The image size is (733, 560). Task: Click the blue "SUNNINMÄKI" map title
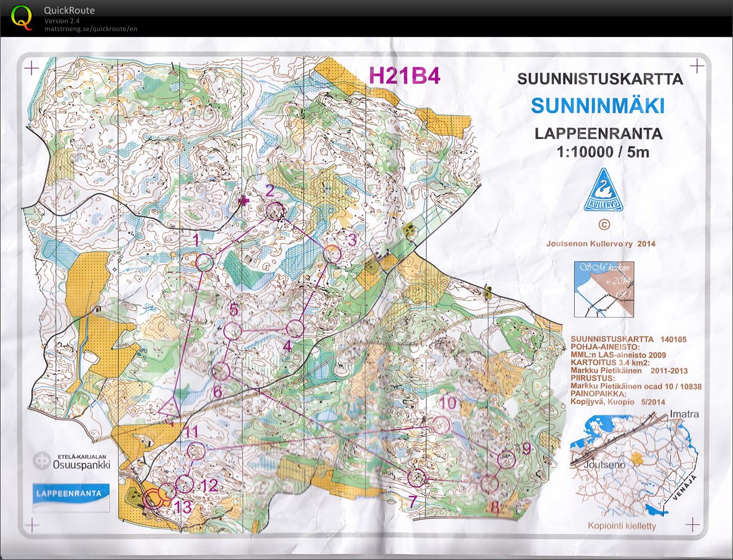[598, 106]
